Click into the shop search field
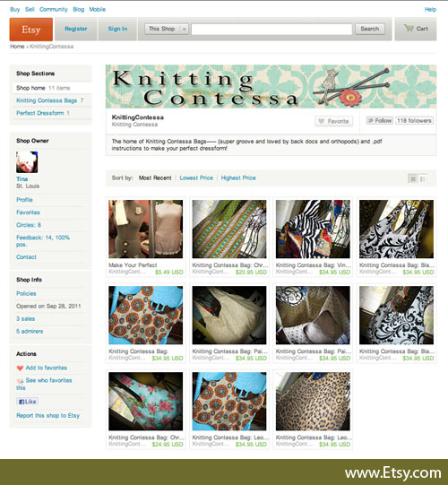This screenshot has width=448, height=485. (271, 29)
